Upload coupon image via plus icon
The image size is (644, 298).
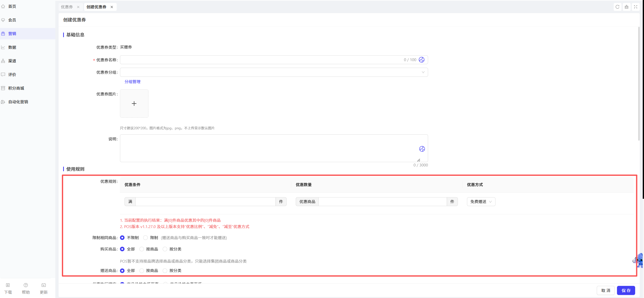(x=134, y=104)
